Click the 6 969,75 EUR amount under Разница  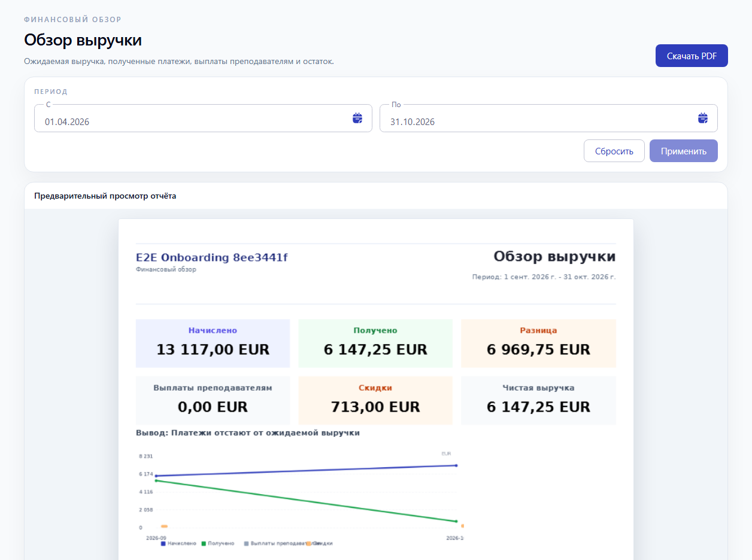[538, 349]
